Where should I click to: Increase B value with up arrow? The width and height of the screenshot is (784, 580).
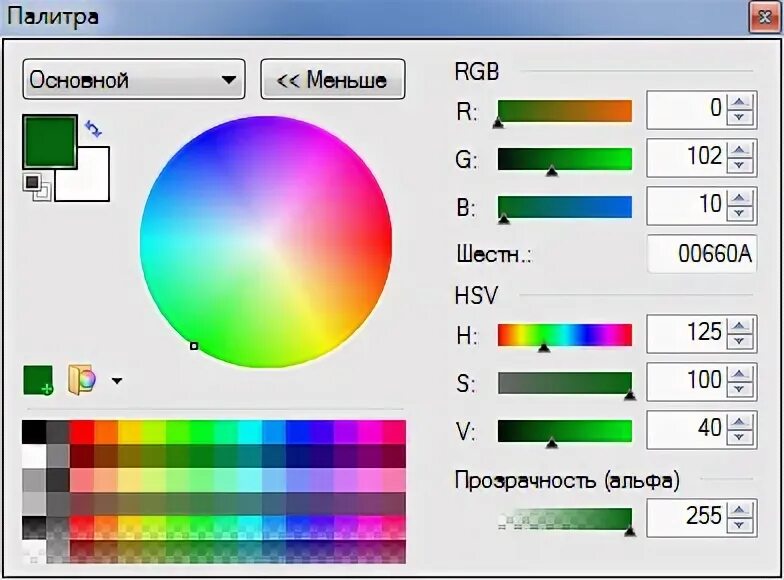pyautogui.click(x=740, y=198)
